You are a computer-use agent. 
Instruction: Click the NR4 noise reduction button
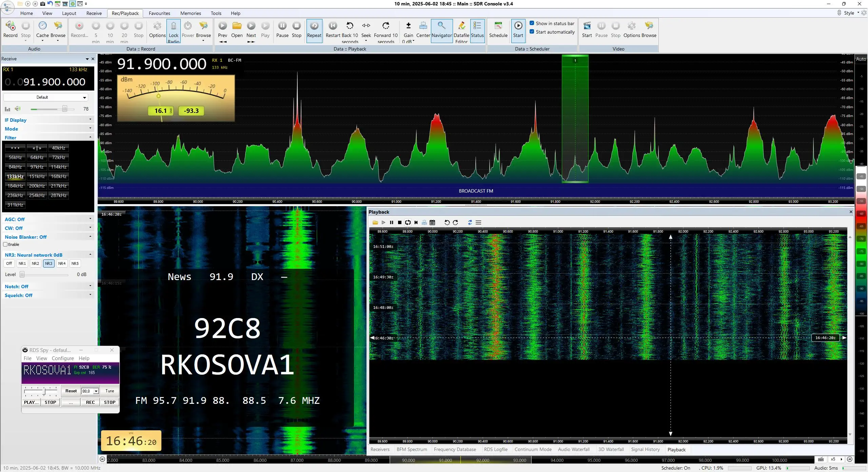tap(62, 263)
